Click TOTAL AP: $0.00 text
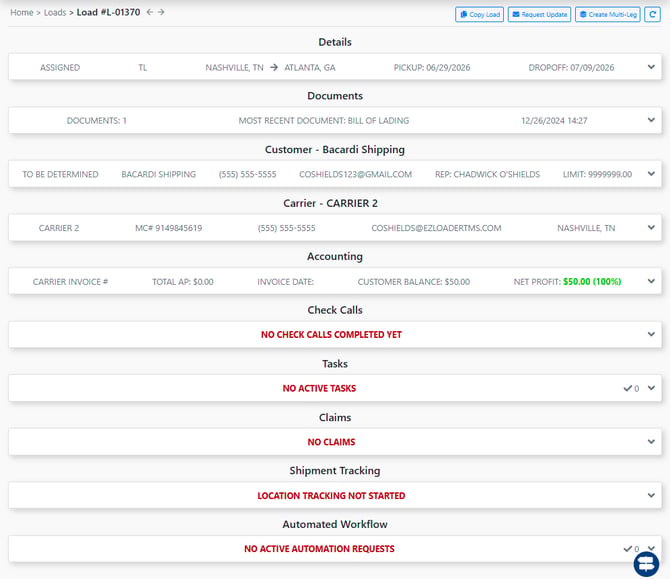Image resolution: width=670 pixels, height=579 pixels. pos(183,282)
